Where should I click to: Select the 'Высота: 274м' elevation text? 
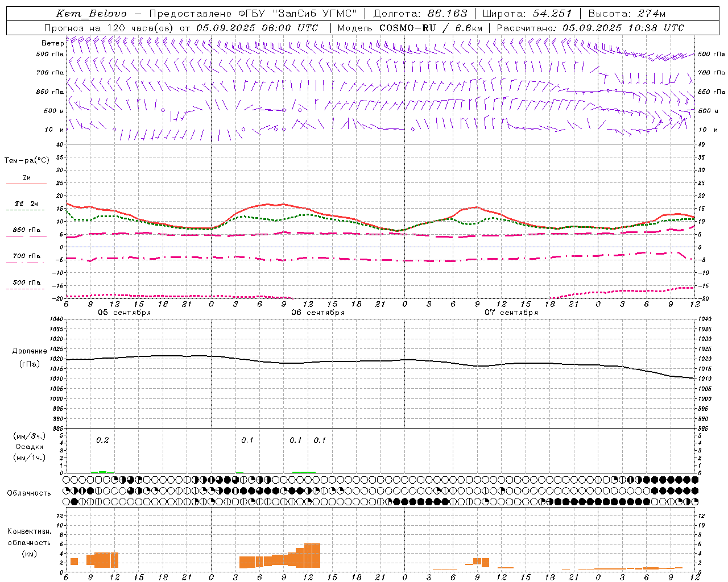[627, 14]
